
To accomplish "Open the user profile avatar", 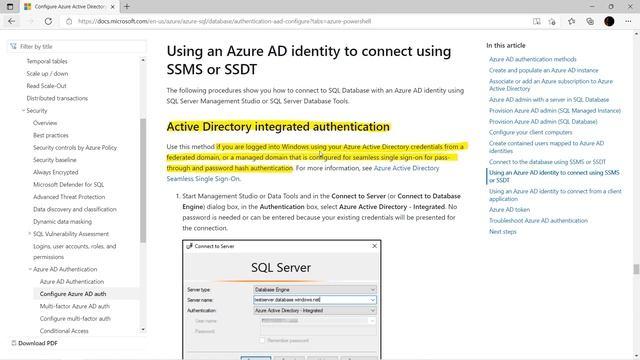I will coord(609,21).
